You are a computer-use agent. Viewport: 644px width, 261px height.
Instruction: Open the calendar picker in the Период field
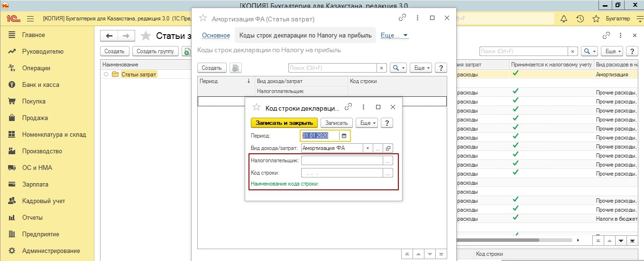(344, 136)
